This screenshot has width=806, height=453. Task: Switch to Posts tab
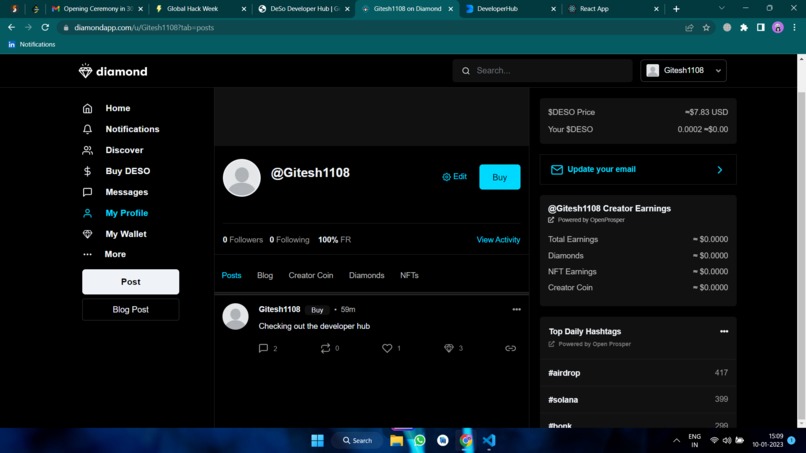[231, 276]
